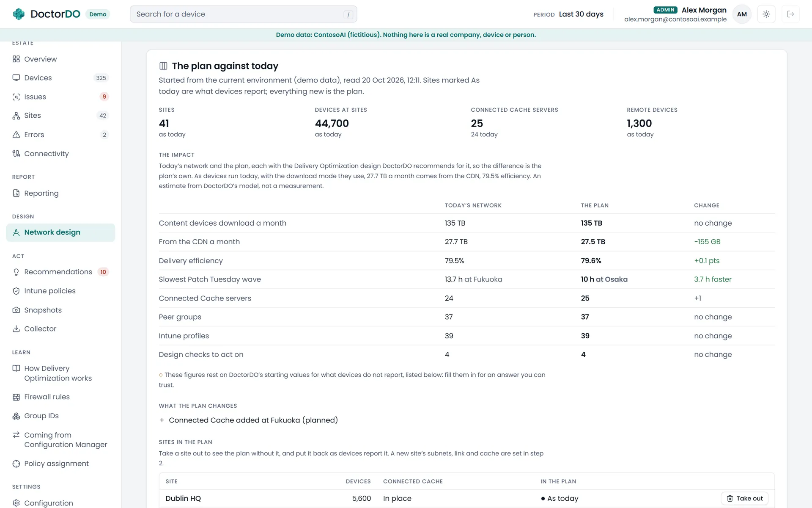This screenshot has height=508, width=812.
Task: Click alex.morgan@contosoai.example email
Action: tap(675, 19)
